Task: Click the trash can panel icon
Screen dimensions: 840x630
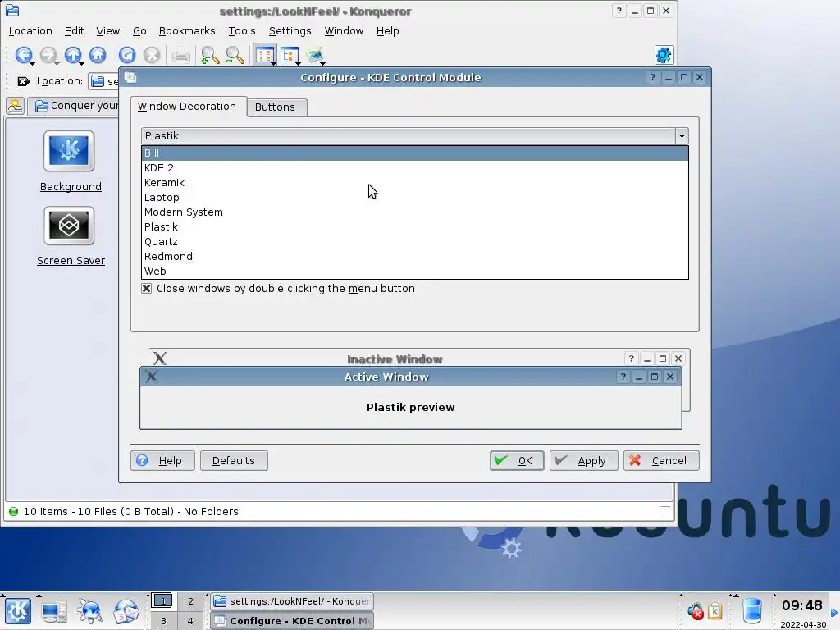Action: [752, 610]
